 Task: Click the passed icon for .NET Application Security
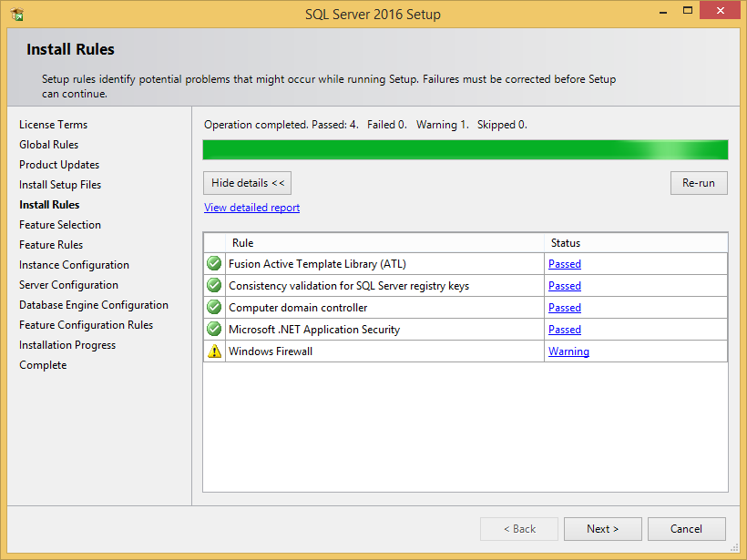point(214,329)
